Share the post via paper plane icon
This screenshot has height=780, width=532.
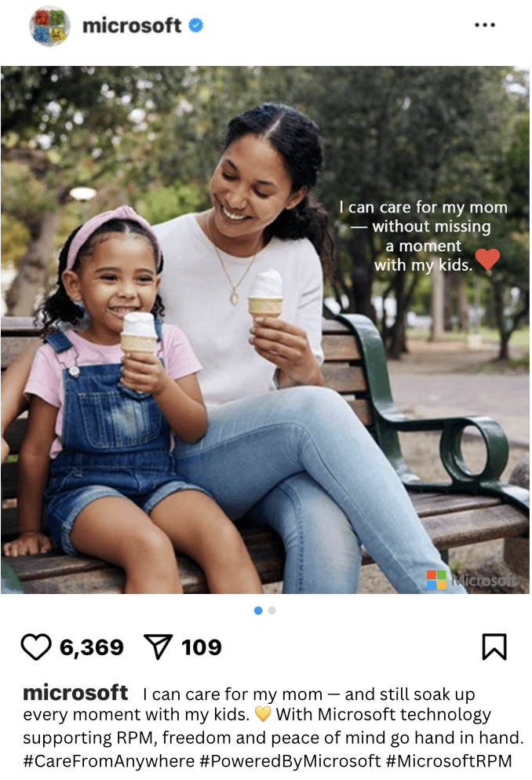tap(158, 647)
